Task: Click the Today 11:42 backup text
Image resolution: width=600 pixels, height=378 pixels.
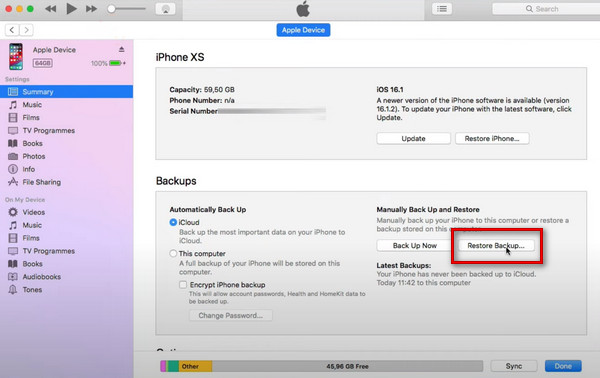Action: (423, 283)
